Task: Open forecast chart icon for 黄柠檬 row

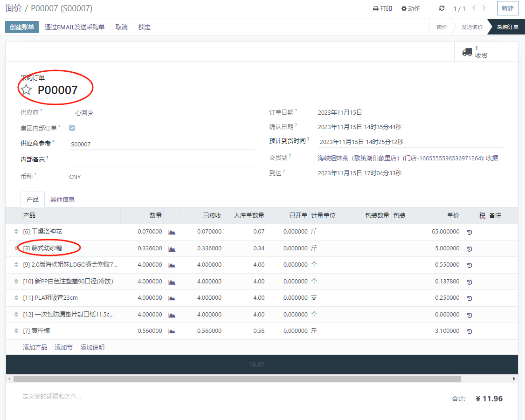Action: pos(172,331)
